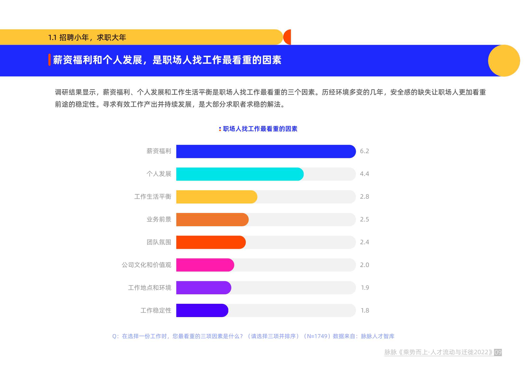Click the orange bar for 业务前景
Screen dimensions: 532x392
212,220
